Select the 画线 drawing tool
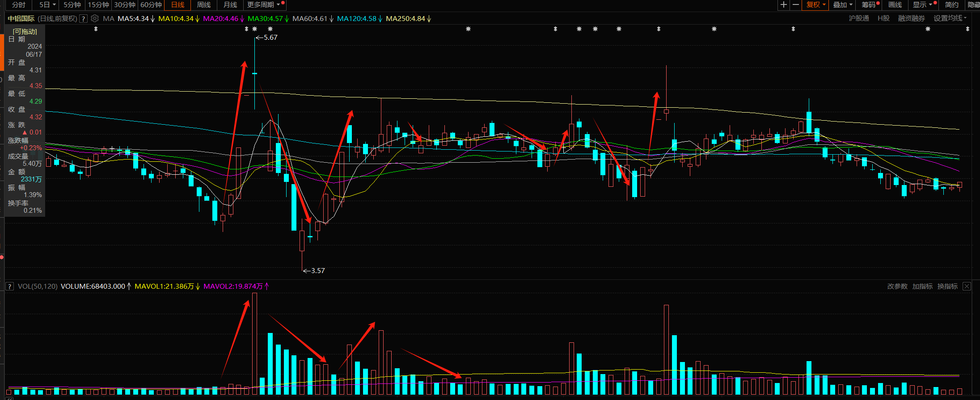Viewport: 980px width, 400px height. [x=895, y=5]
